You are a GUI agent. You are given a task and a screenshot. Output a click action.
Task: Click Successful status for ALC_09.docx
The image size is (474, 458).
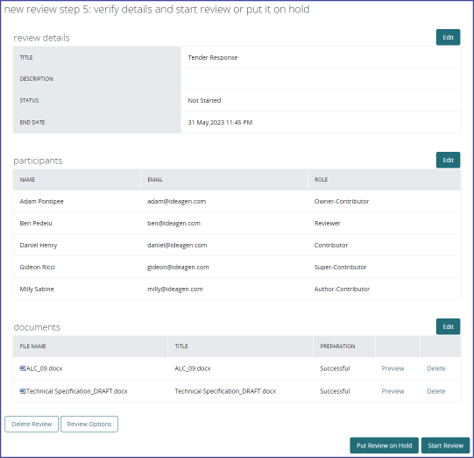[x=335, y=368]
